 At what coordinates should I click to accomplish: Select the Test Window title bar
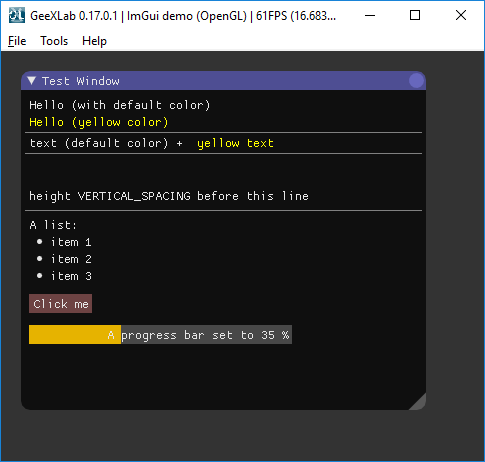coord(223,81)
